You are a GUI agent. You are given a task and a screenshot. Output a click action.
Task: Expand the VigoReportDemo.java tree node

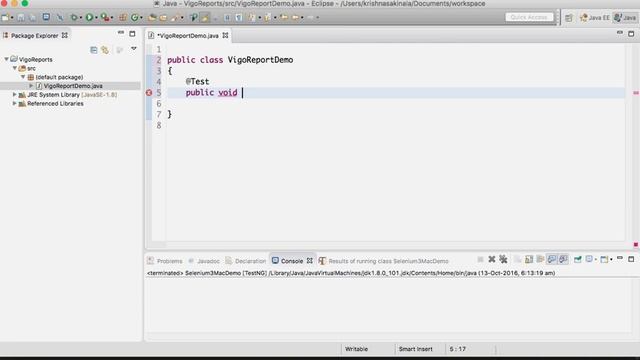pyautogui.click(x=31, y=86)
